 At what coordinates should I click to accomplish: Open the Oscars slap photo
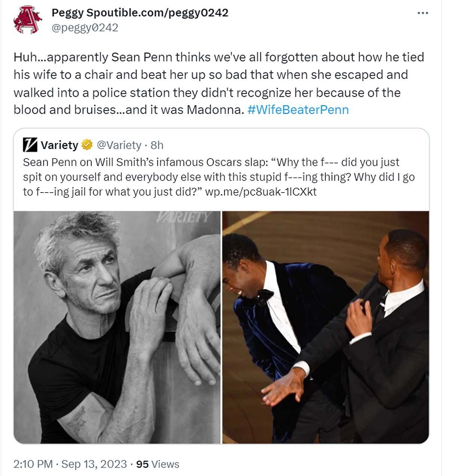(x=326, y=327)
